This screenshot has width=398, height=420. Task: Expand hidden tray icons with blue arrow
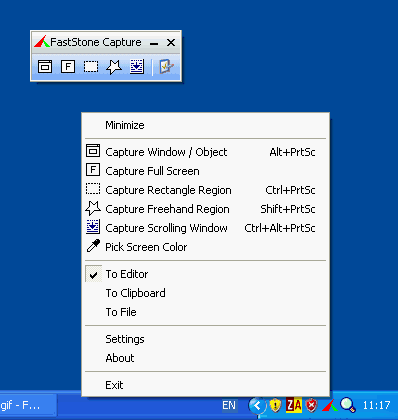pyautogui.click(x=257, y=406)
